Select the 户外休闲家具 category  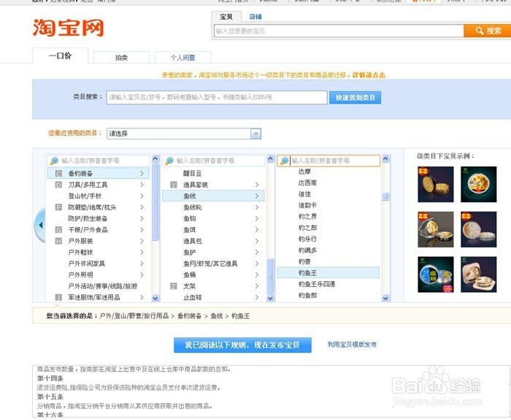point(86,264)
